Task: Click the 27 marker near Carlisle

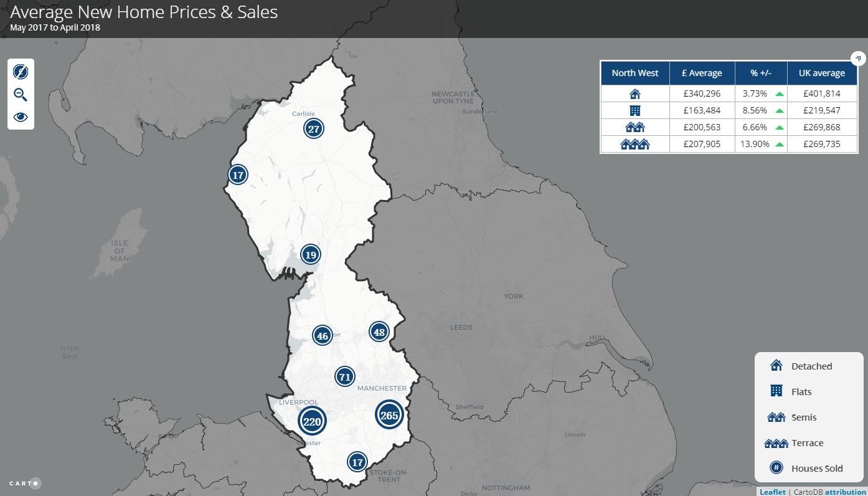Action: coord(313,129)
